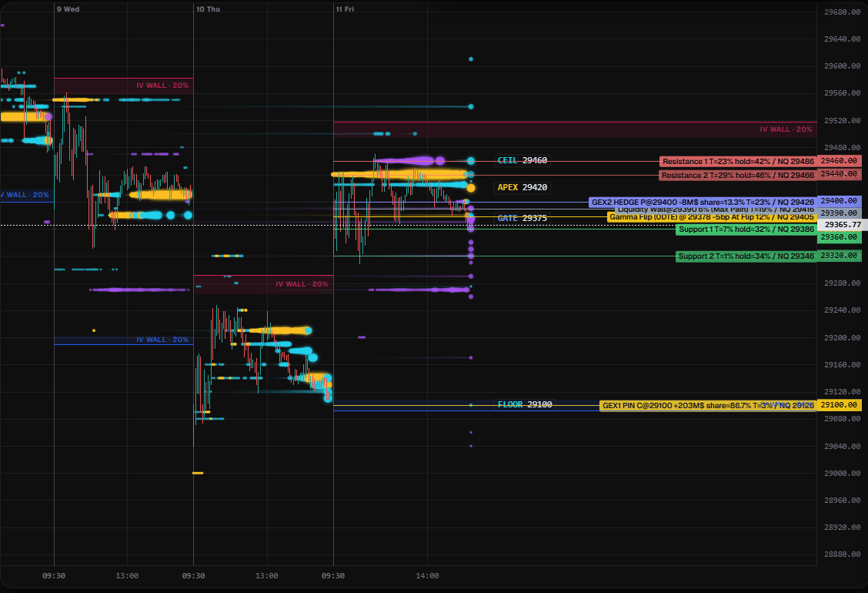Click the 29240.00 price axis value
The width and height of the screenshot is (868, 593).
coord(842,310)
